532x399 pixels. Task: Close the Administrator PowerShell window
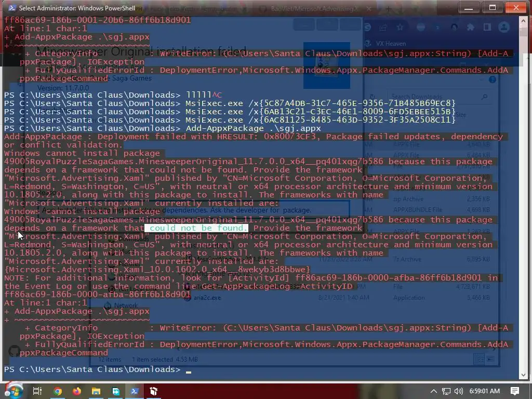pyautogui.click(x=516, y=8)
